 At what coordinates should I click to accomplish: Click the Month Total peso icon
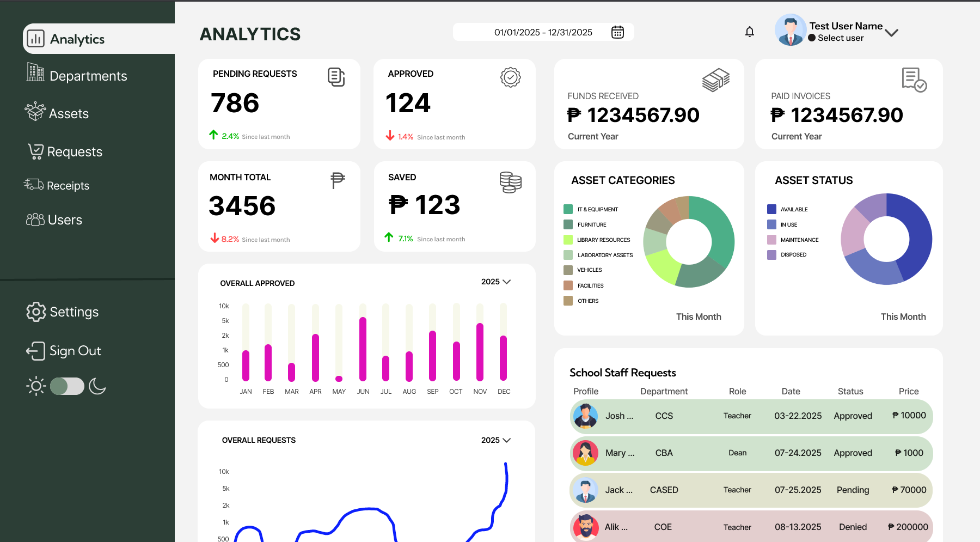tap(338, 180)
